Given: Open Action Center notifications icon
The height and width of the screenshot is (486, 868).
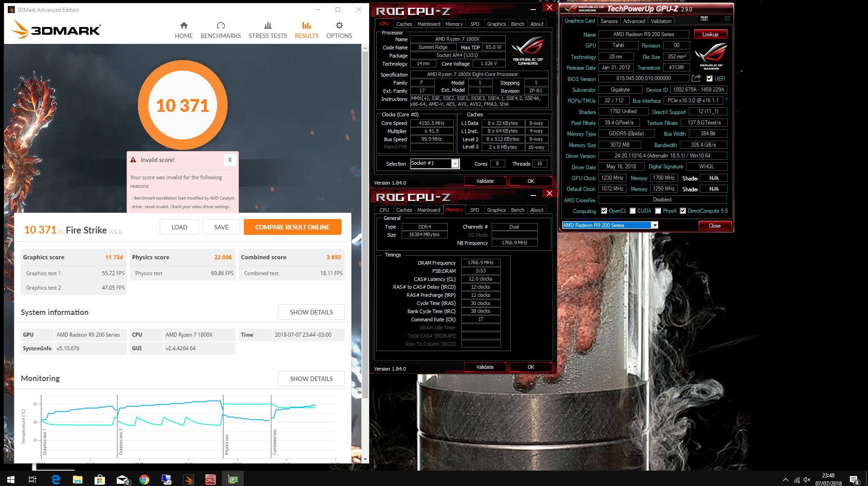Looking at the screenshot, I should (x=854, y=480).
